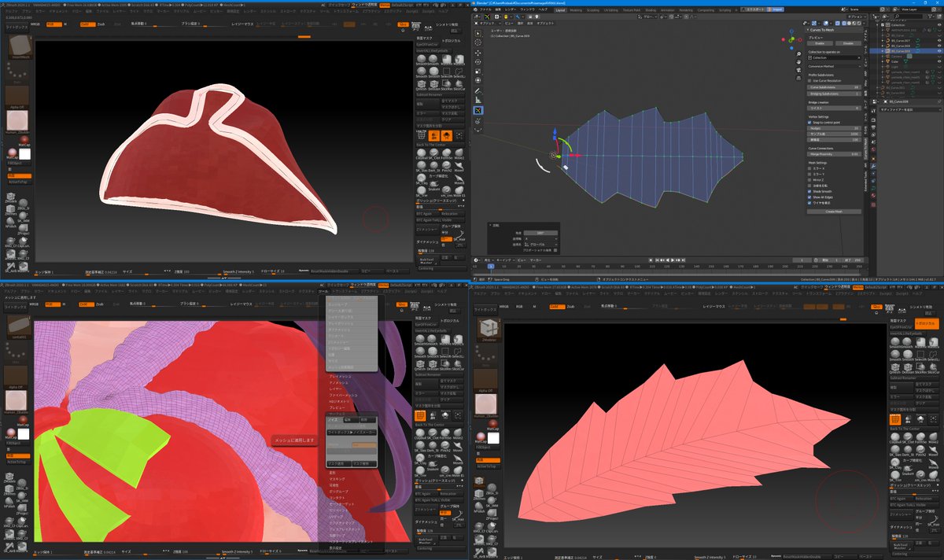Select the Select Box tool in Blender toolbar
Image resolution: width=944 pixels, height=560 pixels.
point(478,34)
